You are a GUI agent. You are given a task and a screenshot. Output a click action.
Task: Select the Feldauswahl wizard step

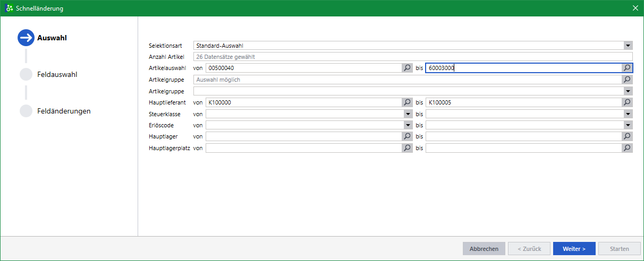tap(57, 74)
